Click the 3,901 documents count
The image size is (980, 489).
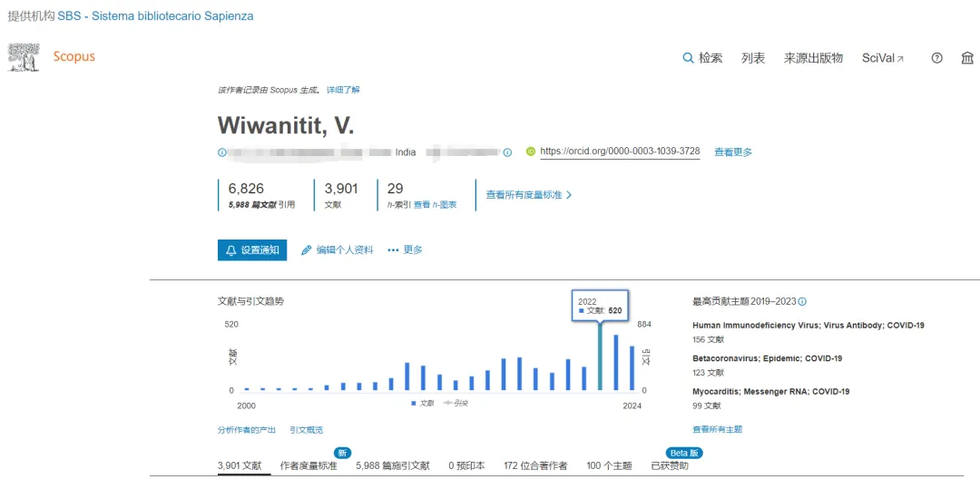click(x=342, y=189)
